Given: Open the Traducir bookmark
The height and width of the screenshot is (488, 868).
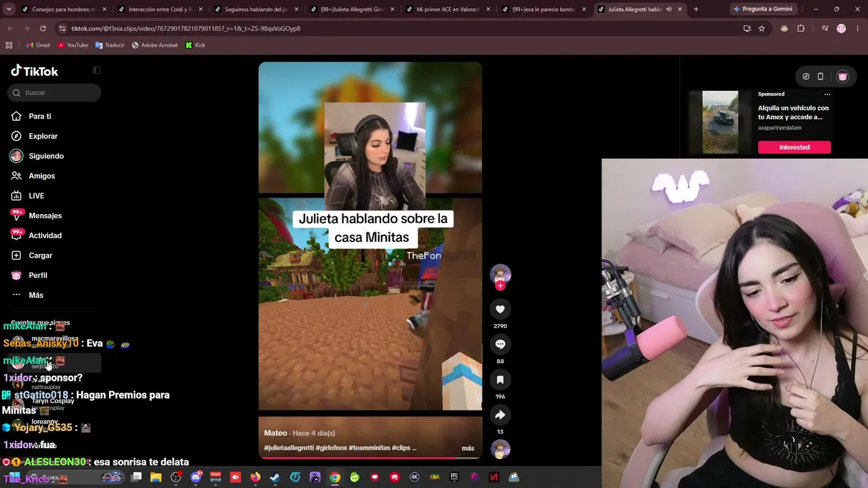Looking at the screenshot, I should point(110,45).
